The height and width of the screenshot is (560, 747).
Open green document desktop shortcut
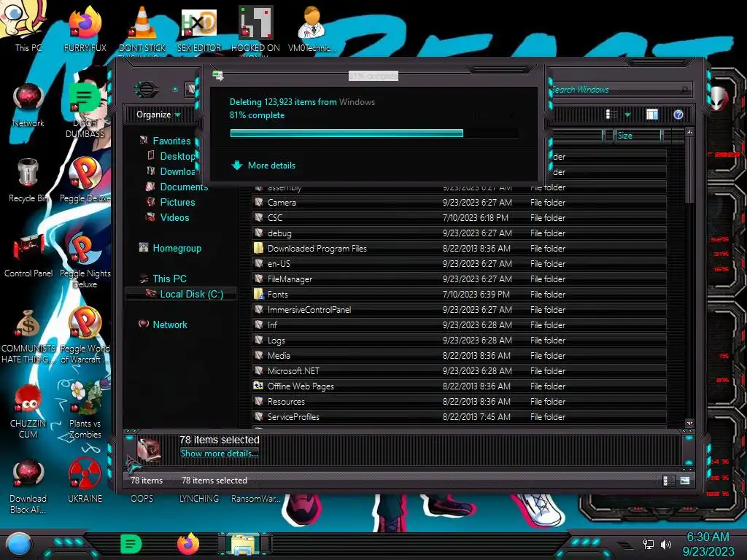(x=85, y=109)
